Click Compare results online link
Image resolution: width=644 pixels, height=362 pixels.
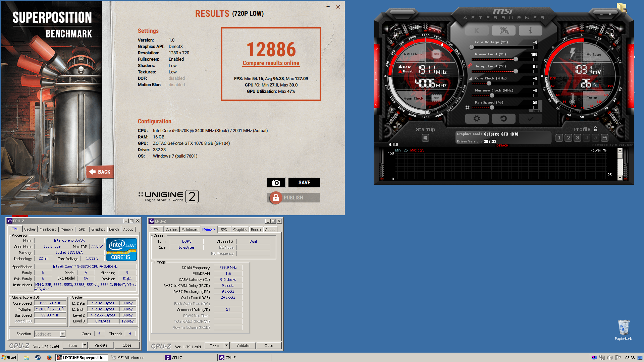point(271,63)
